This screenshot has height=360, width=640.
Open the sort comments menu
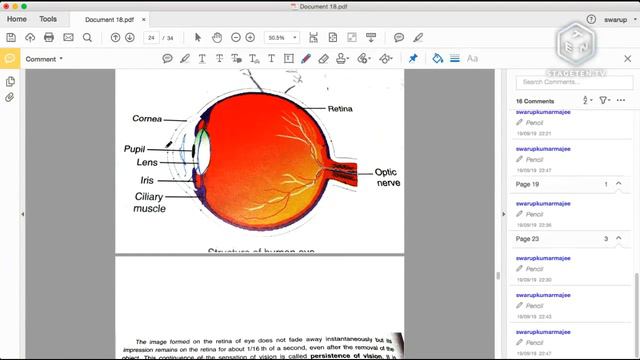pos(587,100)
